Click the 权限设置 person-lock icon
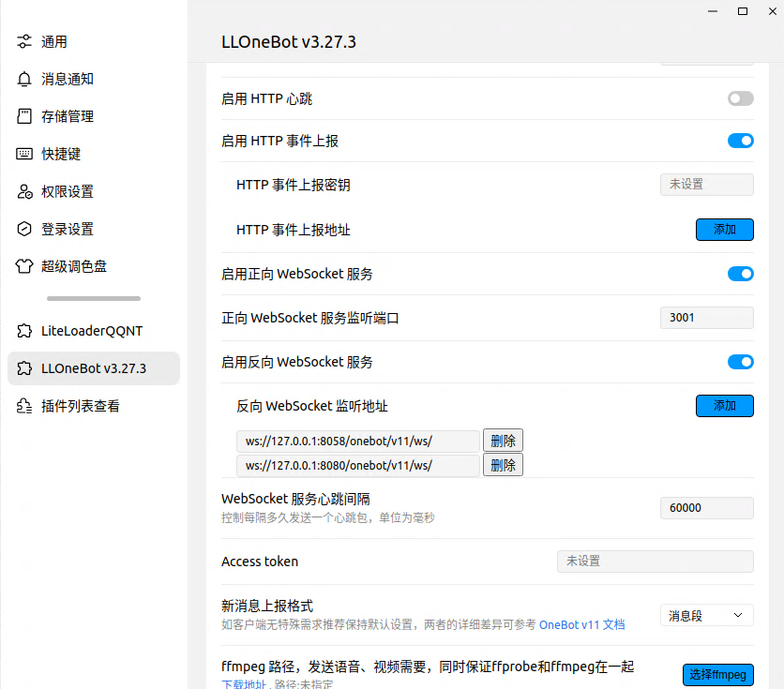The image size is (784, 689). click(x=24, y=191)
